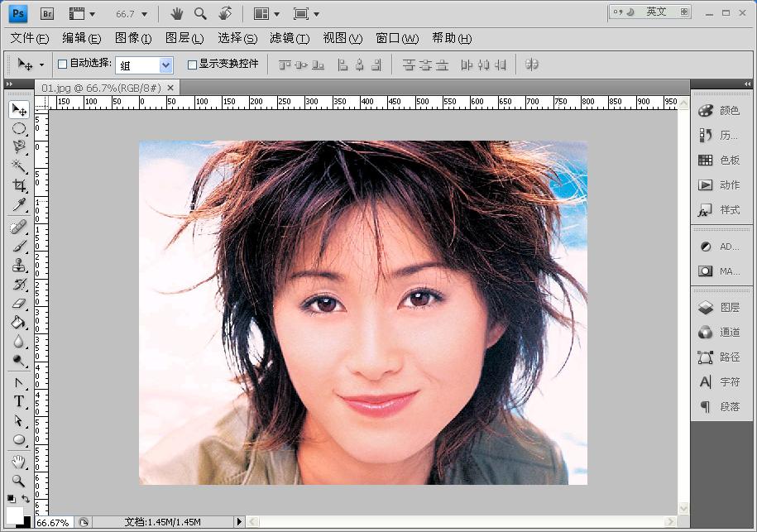This screenshot has width=757, height=532.
Task: Click the 66.67% zoom field in status bar
Action: coord(53,522)
